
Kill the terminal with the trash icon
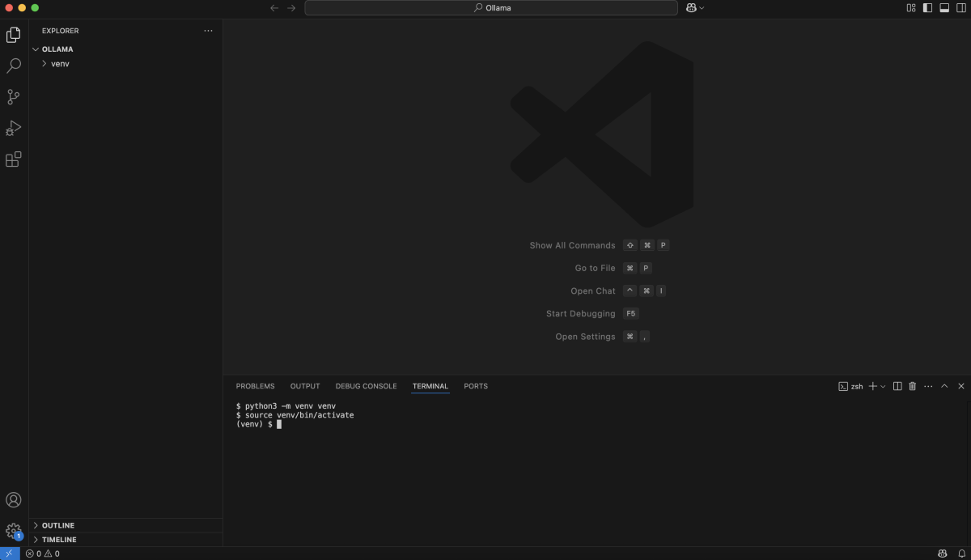pos(913,386)
